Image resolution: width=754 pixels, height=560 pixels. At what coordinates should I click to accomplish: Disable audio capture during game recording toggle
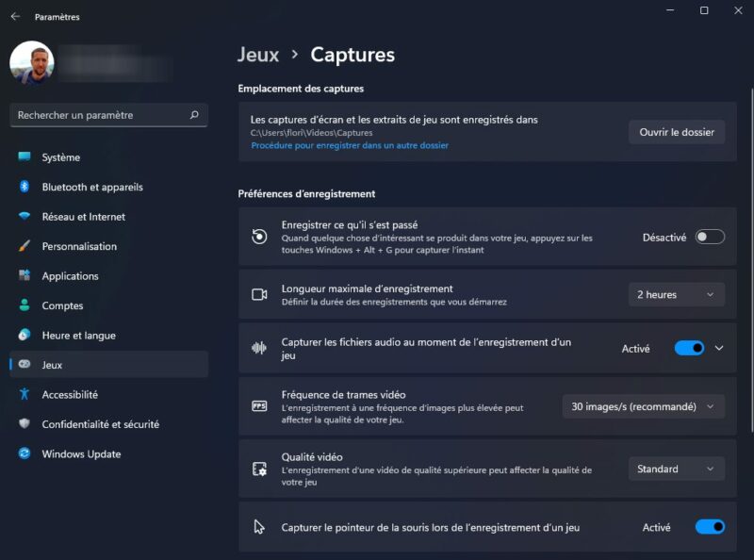pos(689,348)
